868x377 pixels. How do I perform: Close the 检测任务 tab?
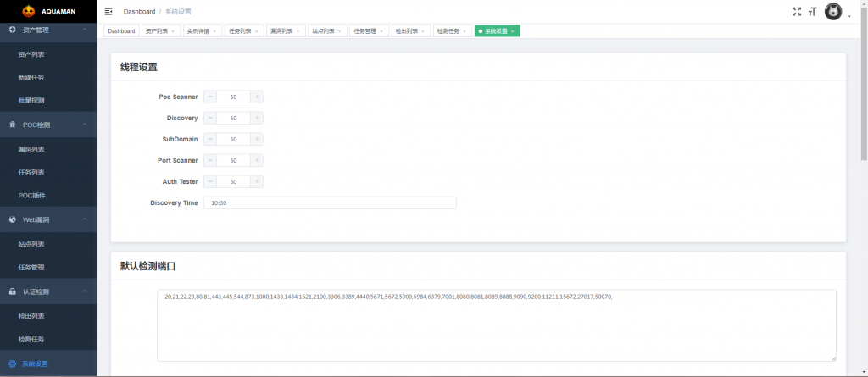point(464,31)
